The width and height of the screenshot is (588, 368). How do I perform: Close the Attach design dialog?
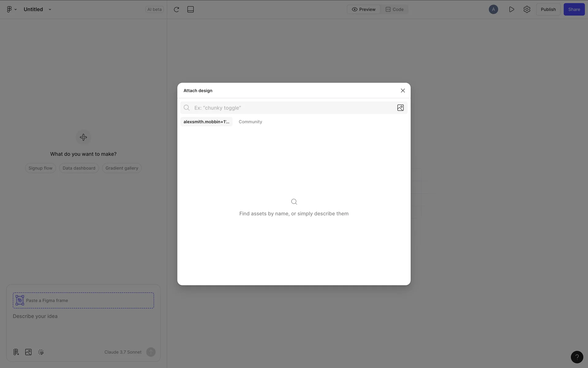click(x=403, y=90)
